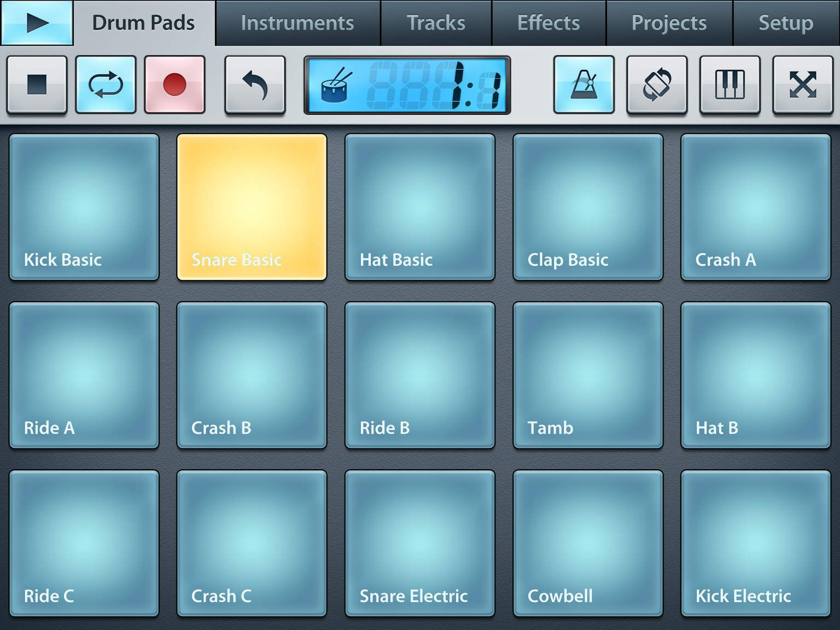Tap the highlighted Snare Basic pad
The image size is (840, 630).
[x=252, y=207]
